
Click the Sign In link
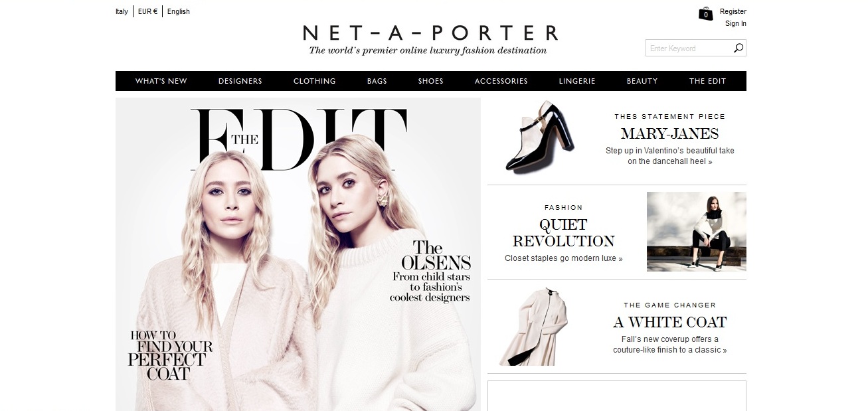(736, 23)
